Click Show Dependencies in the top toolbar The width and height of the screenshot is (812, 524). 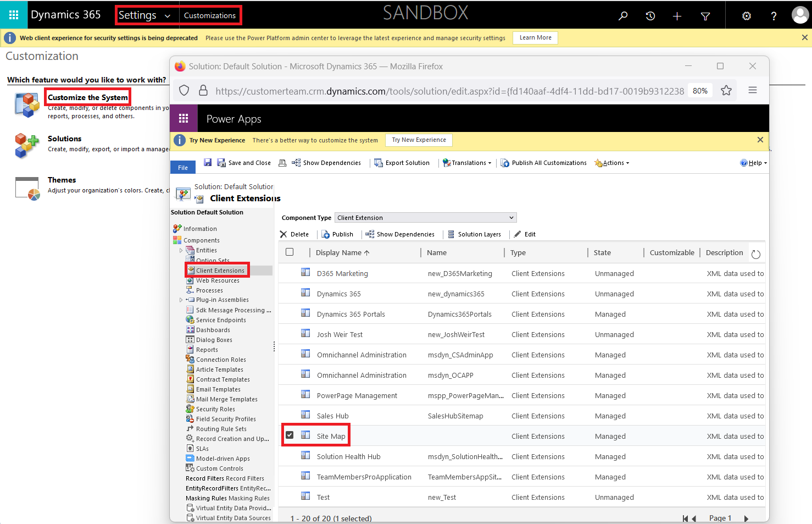pos(326,163)
